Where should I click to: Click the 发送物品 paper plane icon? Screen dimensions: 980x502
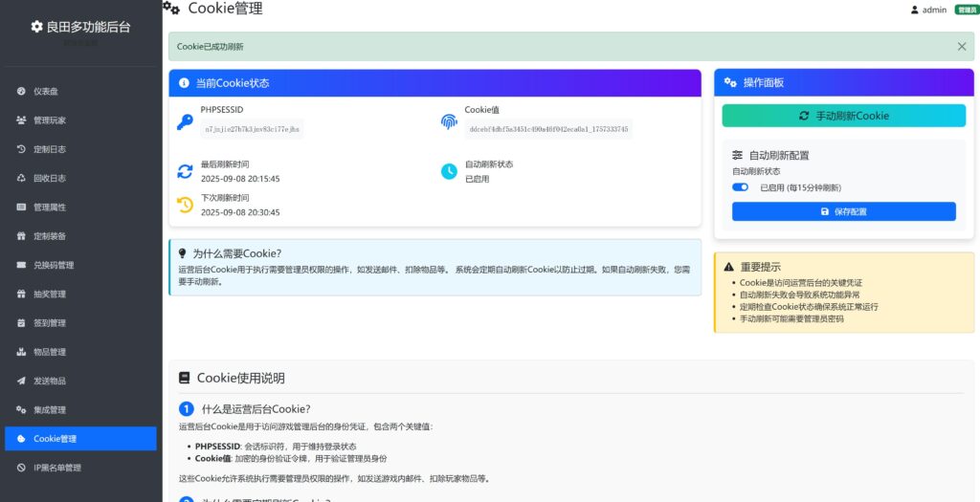click(x=22, y=382)
